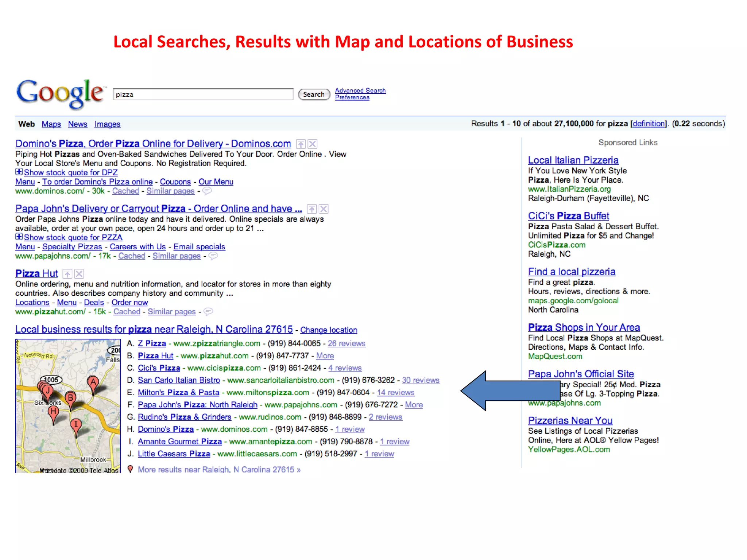Open Local business results for pizza near Raleigh
Viewport: 747px width, 560px height.
pyautogui.click(x=154, y=329)
